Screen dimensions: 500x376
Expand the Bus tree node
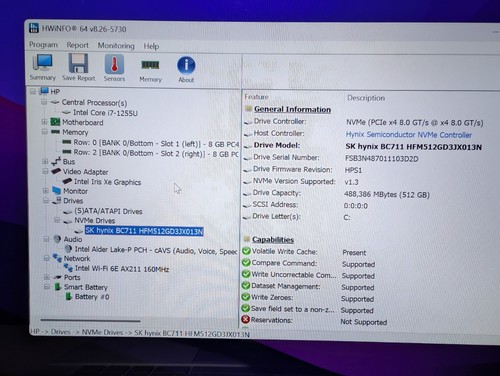click(45, 161)
